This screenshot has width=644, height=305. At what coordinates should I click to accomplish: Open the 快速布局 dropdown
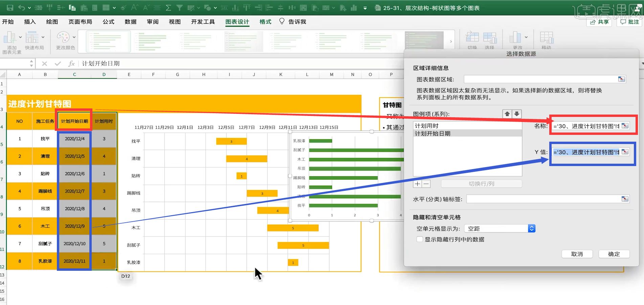tap(43, 37)
